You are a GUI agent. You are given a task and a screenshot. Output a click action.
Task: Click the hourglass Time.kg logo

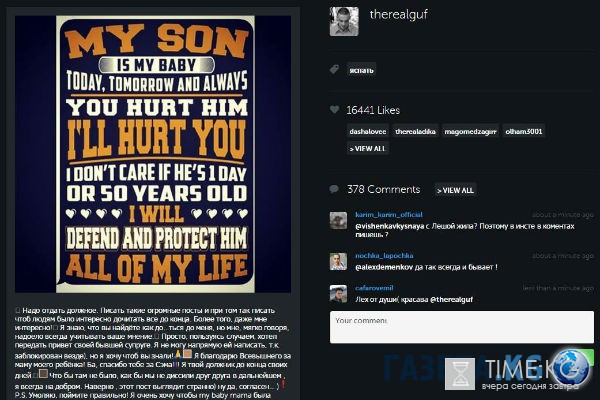tap(460, 374)
